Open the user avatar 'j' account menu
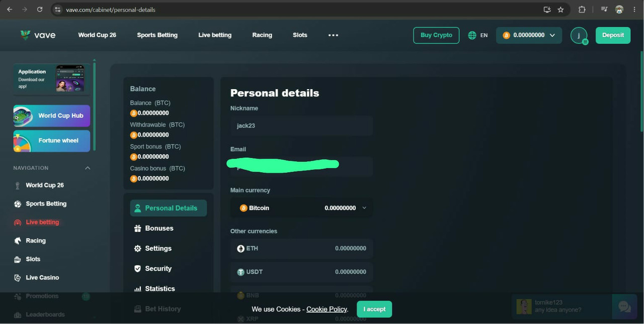The width and height of the screenshot is (644, 324). coord(579,35)
